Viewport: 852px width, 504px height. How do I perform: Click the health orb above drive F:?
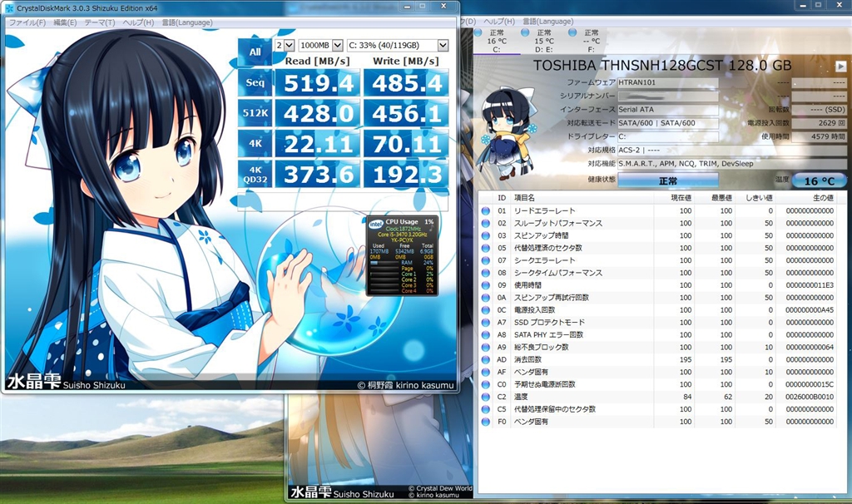point(572,32)
